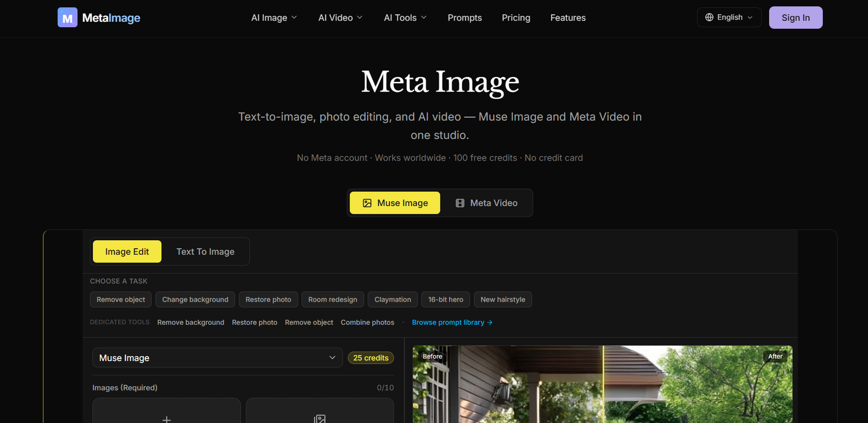
Task: Open the Combine photos dedicated tool
Action: click(x=368, y=322)
